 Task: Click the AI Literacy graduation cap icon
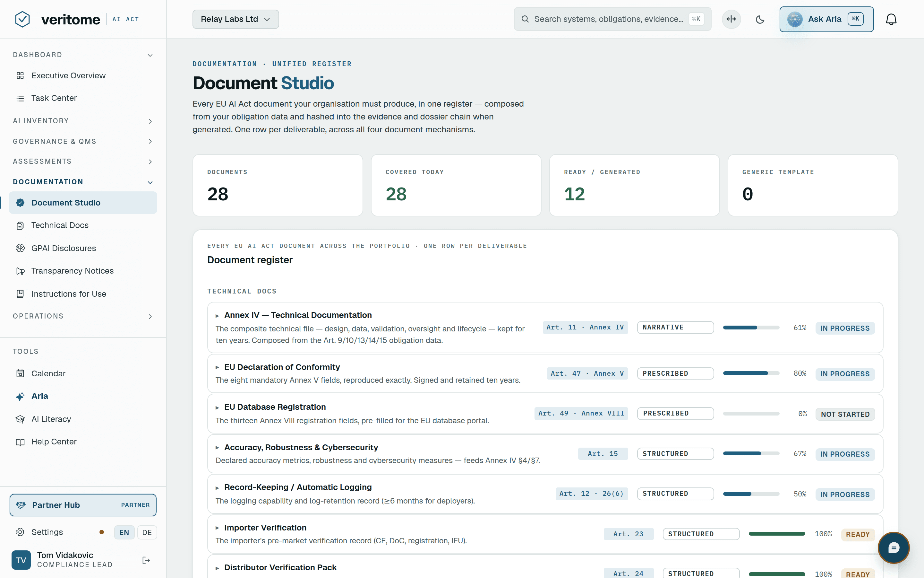pos(20,419)
